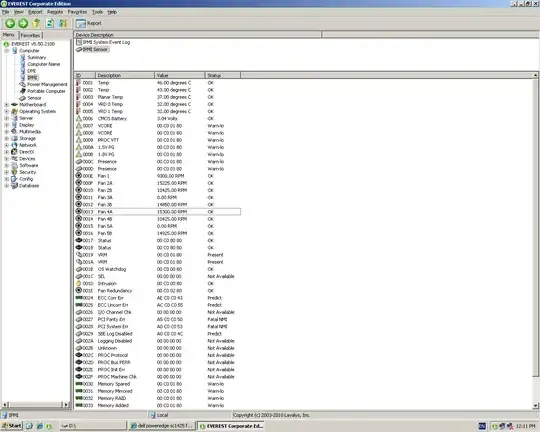Click memory chip icon of ECC Corr Err row
Screen dimensions: 540x432
click(79, 298)
